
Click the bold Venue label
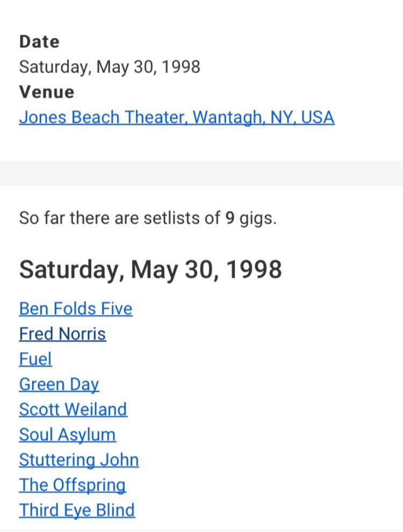coord(47,92)
